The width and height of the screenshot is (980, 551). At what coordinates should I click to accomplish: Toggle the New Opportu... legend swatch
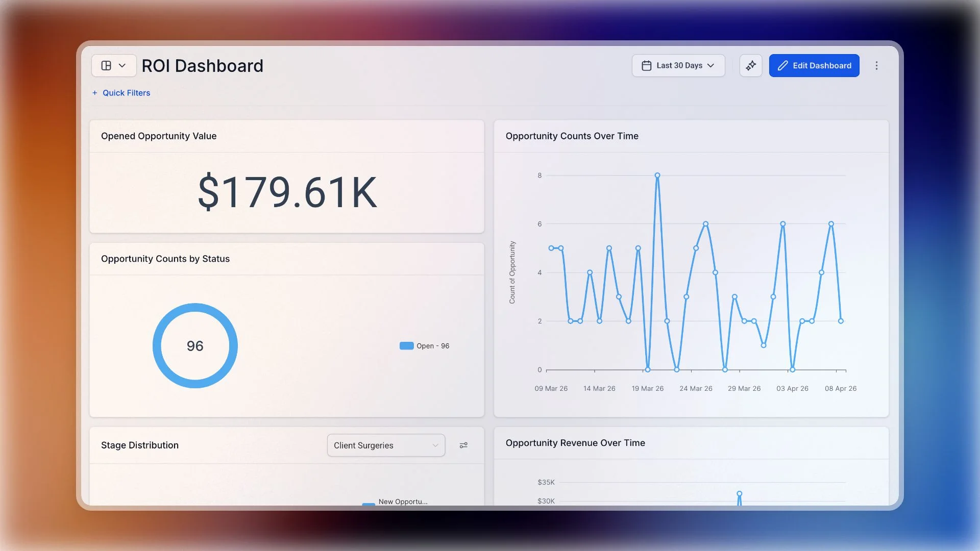[369, 504]
